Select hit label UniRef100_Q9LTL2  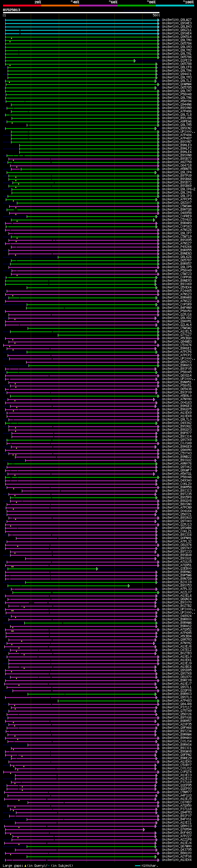[177, 81]
